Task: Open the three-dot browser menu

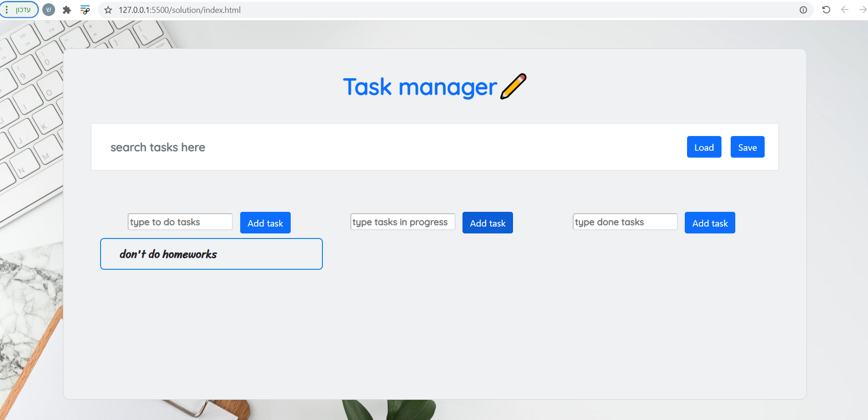Action: pyautogui.click(x=6, y=10)
